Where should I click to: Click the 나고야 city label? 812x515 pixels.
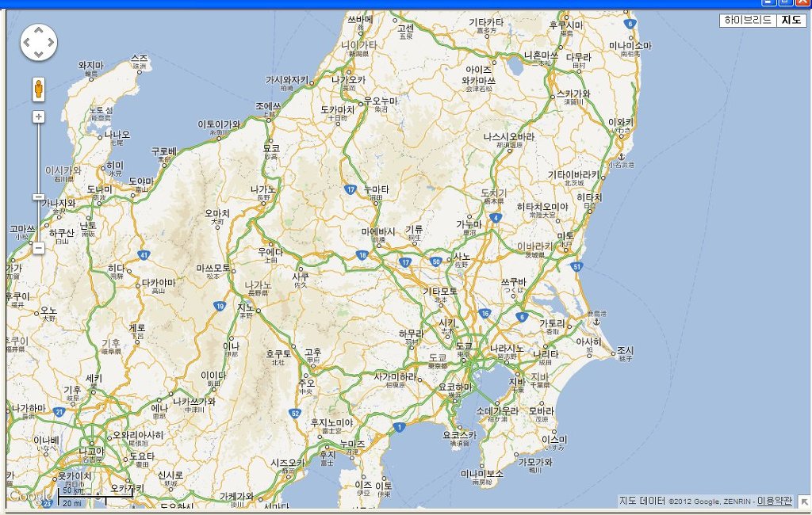(91, 452)
